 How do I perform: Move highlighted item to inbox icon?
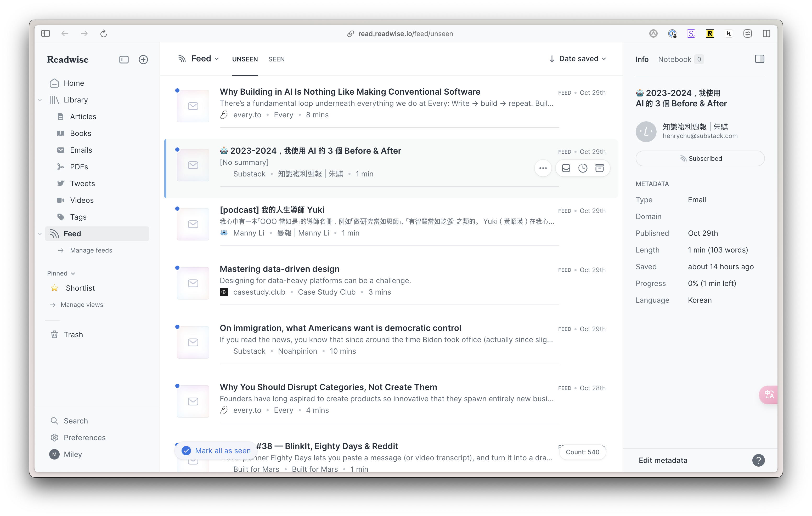[x=566, y=168]
